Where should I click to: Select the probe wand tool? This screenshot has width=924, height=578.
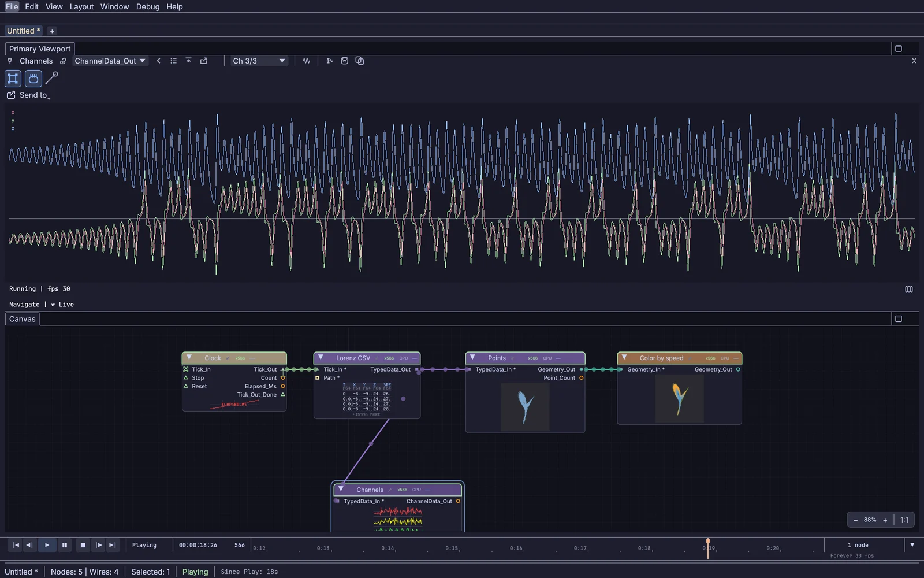(x=52, y=78)
